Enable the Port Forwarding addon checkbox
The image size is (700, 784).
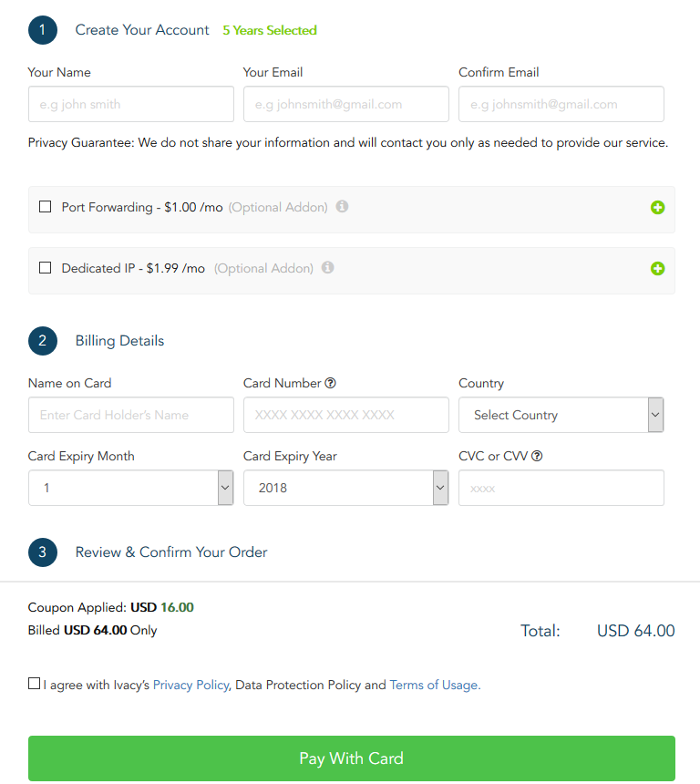coord(45,207)
